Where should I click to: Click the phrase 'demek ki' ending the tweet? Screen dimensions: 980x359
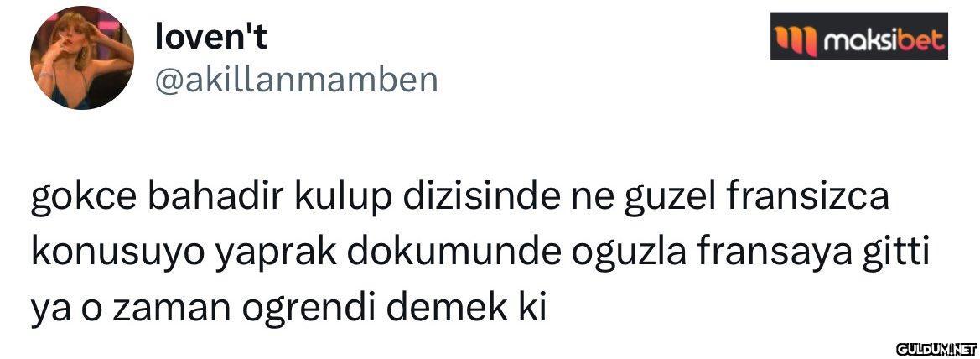467,307
